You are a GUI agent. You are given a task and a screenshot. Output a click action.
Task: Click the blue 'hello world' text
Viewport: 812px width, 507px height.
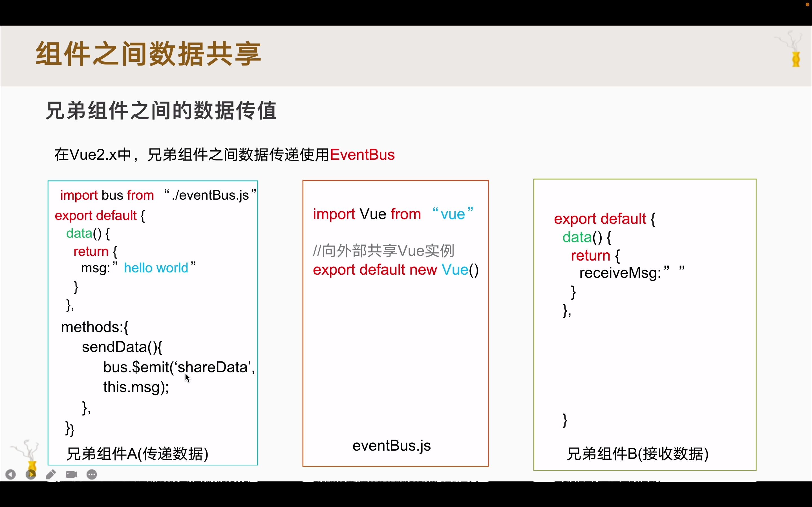point(156,268)
